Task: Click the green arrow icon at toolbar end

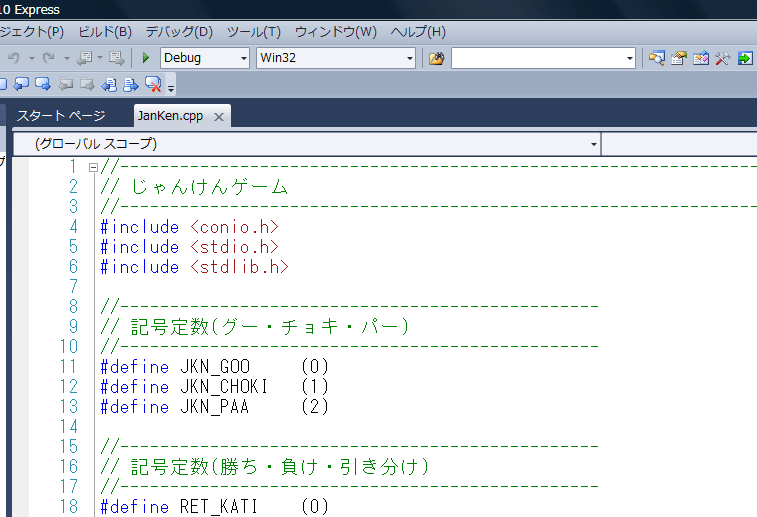Action: coord(745,58)
